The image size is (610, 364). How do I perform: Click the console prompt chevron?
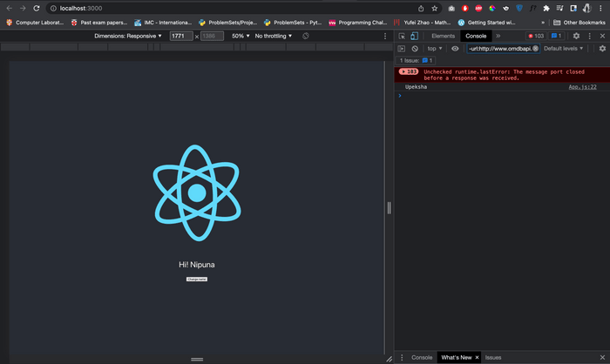(400, 96)
